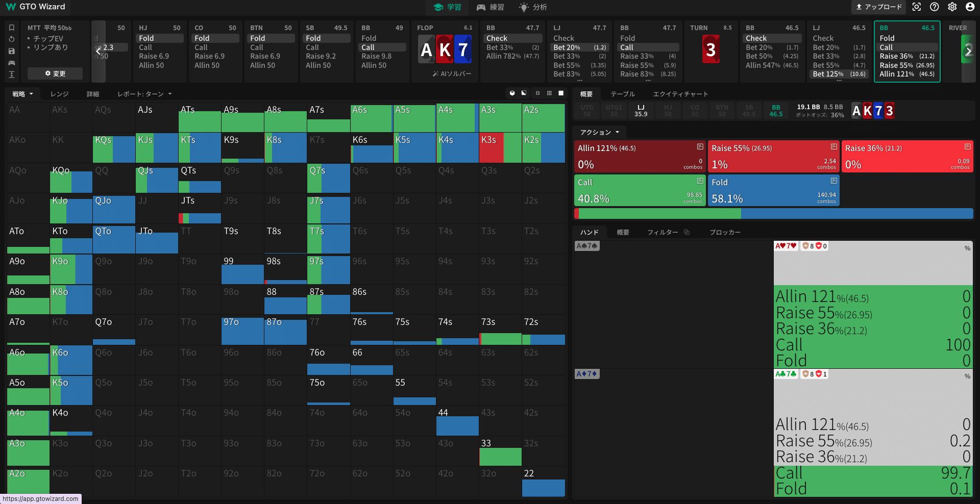980x504 pixels.
Task: Select the diagonal split view mode icon
Action: [524, 93]
